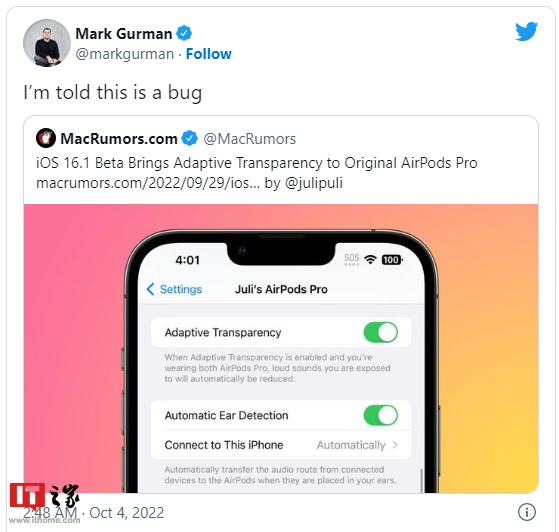The height and width of the screenshot is (532, 559).
Task: Toggle the Automatic Ear Detection switch
Action: point(381,415)
